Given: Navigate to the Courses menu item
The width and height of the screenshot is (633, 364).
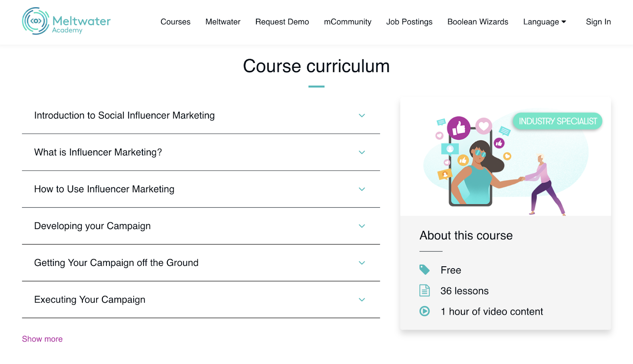Looking at the screenshot, I should [x=175, y=22].
